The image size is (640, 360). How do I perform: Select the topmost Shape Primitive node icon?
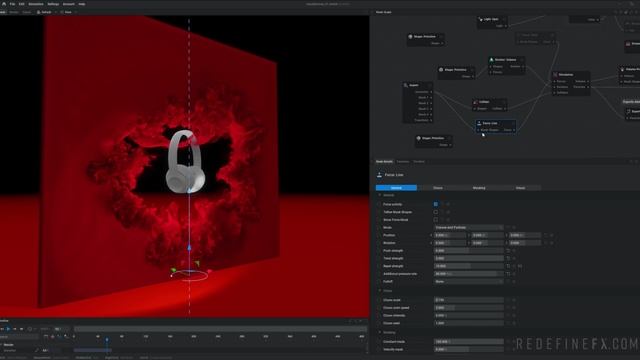tap(410, 37)
